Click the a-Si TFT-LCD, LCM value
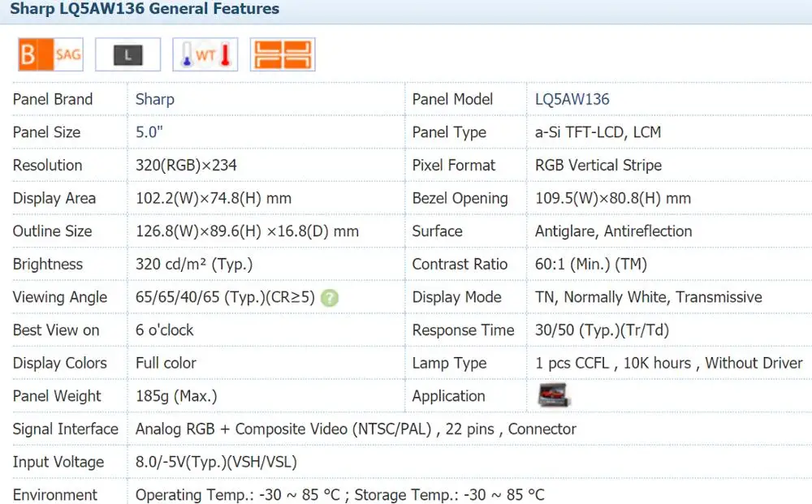 pos(598,132)
